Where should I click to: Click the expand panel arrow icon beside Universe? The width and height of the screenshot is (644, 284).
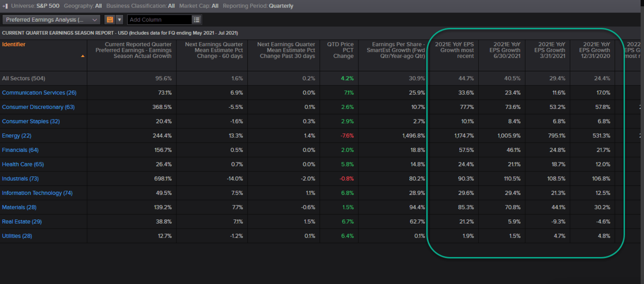(5, 6)
